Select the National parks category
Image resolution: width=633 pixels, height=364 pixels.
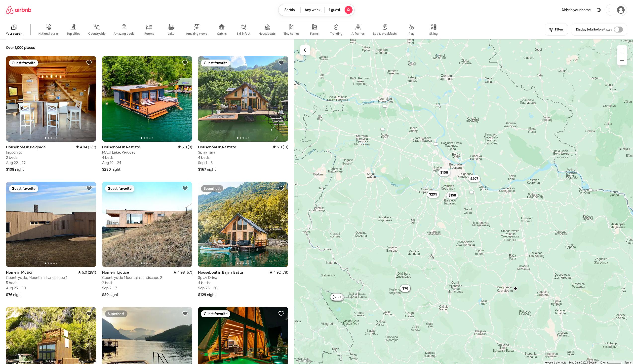pyautogui.click(x=48, y=30)
